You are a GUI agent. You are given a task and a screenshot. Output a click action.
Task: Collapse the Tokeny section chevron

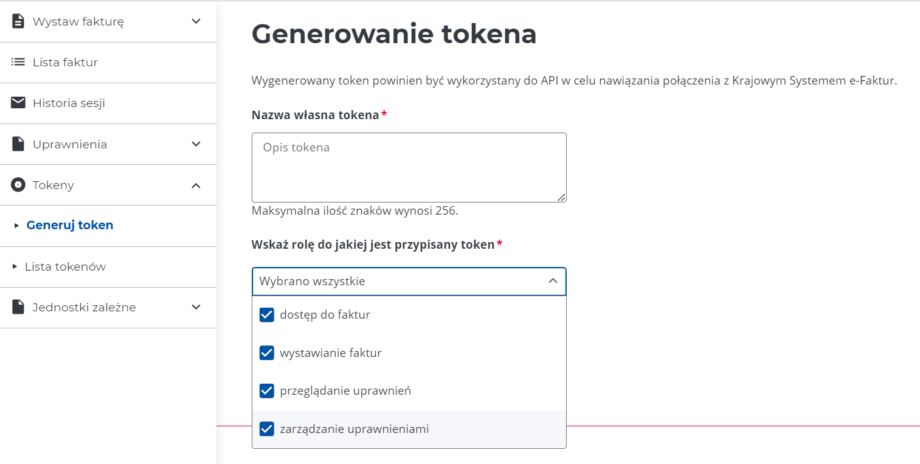[x=196, y=185]
